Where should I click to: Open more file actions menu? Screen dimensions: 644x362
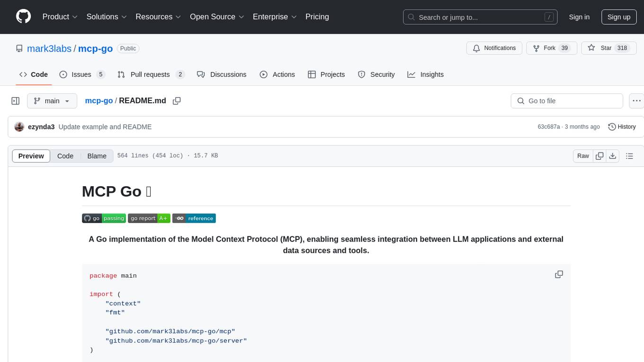[x=636, y=101]
